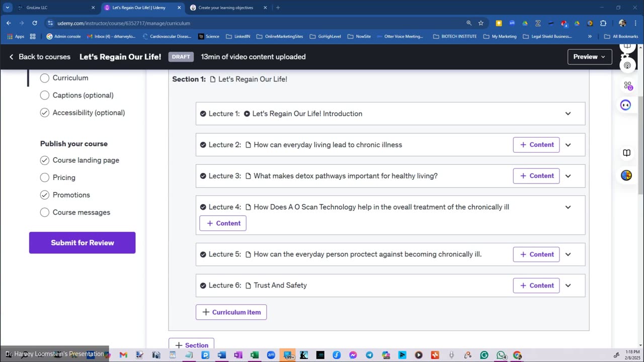This screenshot has width=644, height=362.
Task: Click the Submit for Review button
Action: pyautogui.click(x=82, y=243)
